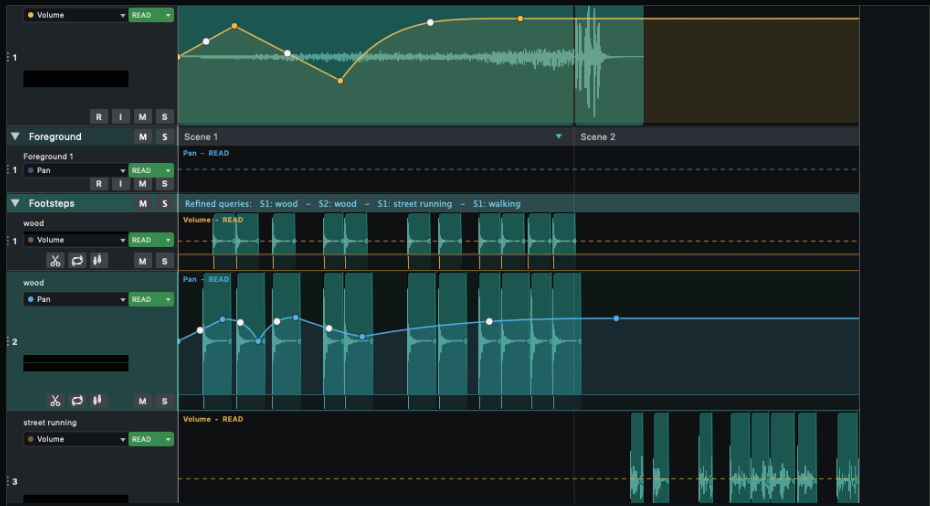
Task: Open Volume dropdown on wood track 1
Action: (75, 240)
